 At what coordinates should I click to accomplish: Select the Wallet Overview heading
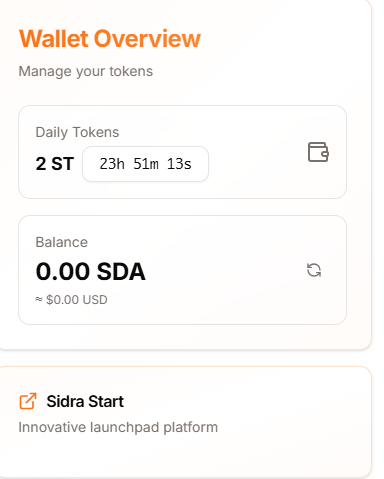pyautogui.click(x=110, y=39)
